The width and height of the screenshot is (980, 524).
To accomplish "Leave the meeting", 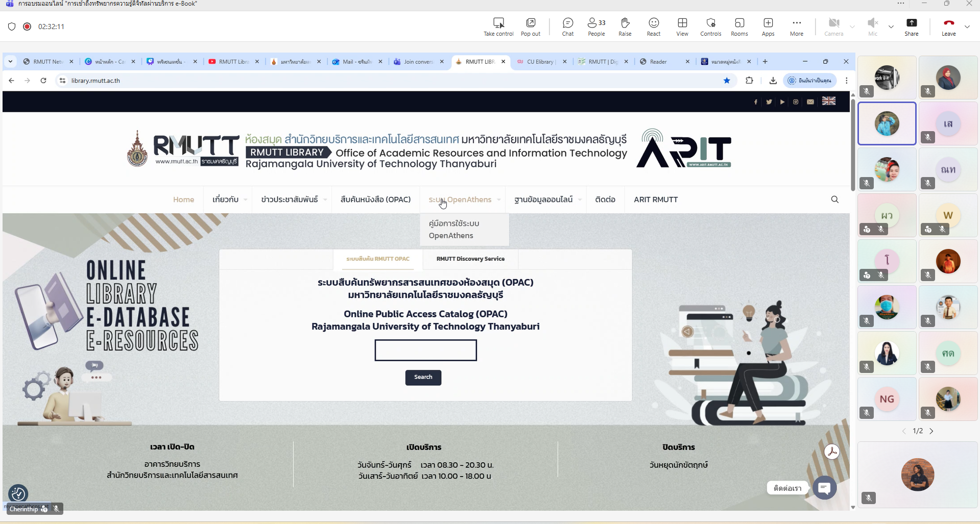I will 948,27.
